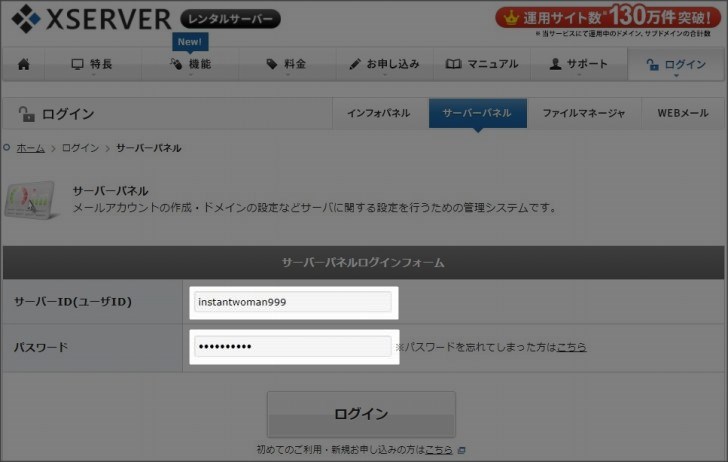Click the home icon in navigation bar
Viewport: 728px width, 462px height.
pyautogui.click(x=24, y=64)
